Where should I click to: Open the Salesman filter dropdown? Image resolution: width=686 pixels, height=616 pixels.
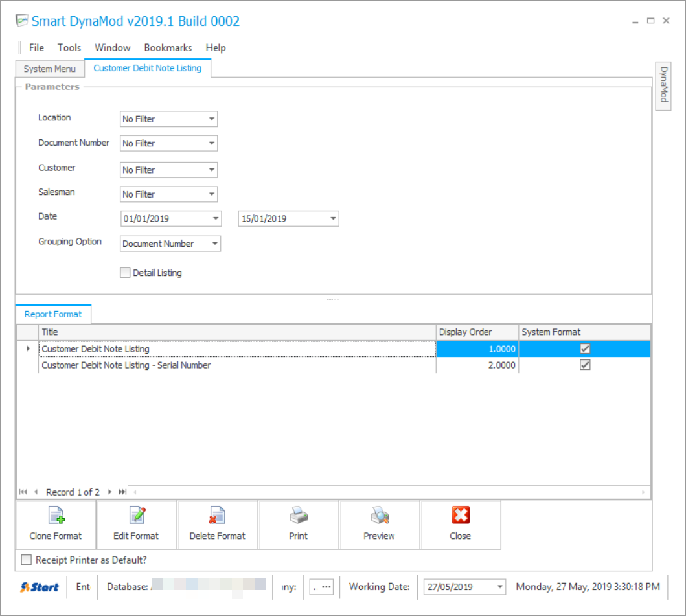(x=212, y=194)
